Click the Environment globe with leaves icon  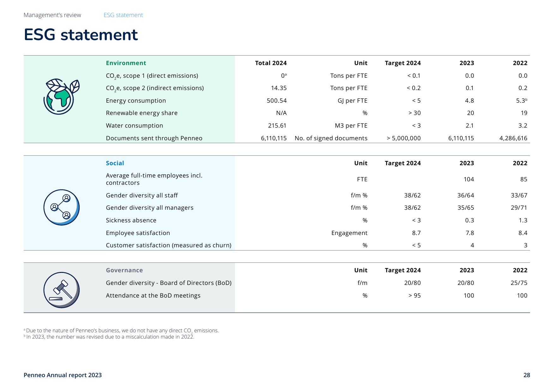point(61,96)
